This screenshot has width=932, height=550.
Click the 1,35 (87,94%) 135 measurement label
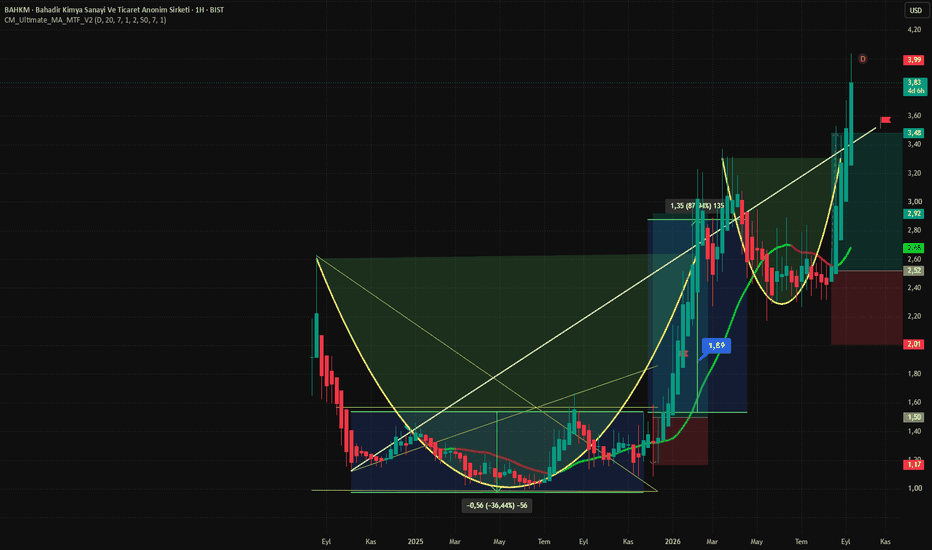pos(697,206)
